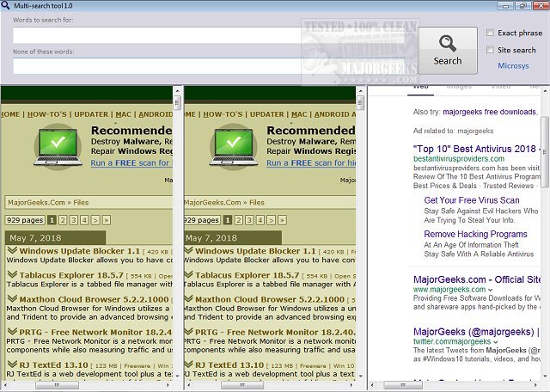Click scroll down arrow of left pane
This screenshot has width=550, height=392.
[177, 376]
